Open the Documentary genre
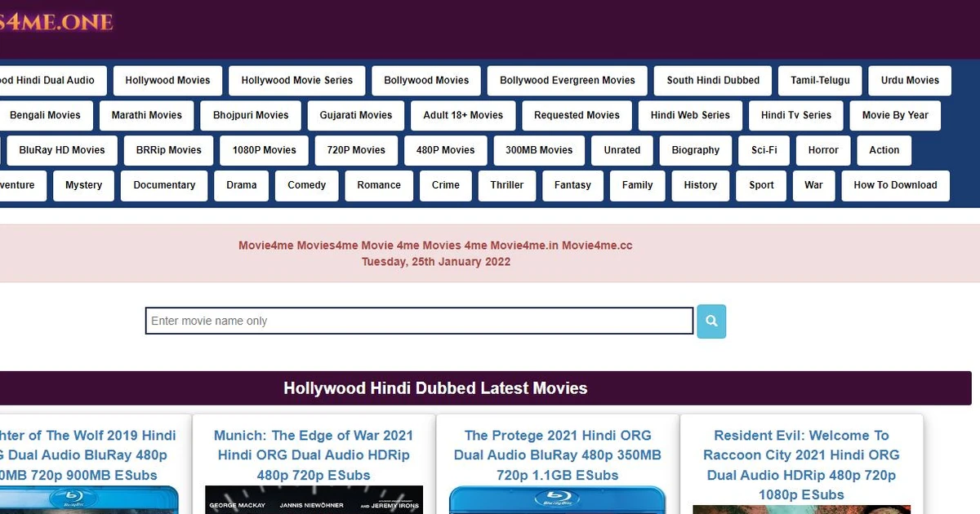 coord(163,185)
